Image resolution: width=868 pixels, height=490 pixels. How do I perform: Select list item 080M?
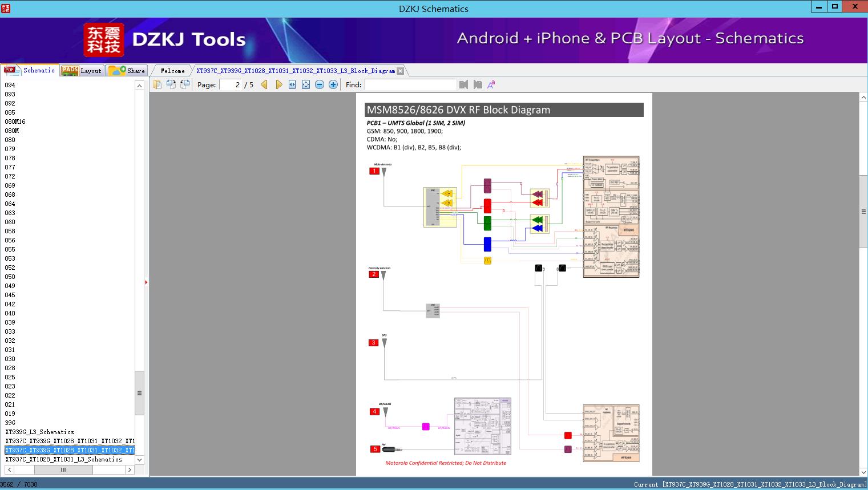coord(12,131)
